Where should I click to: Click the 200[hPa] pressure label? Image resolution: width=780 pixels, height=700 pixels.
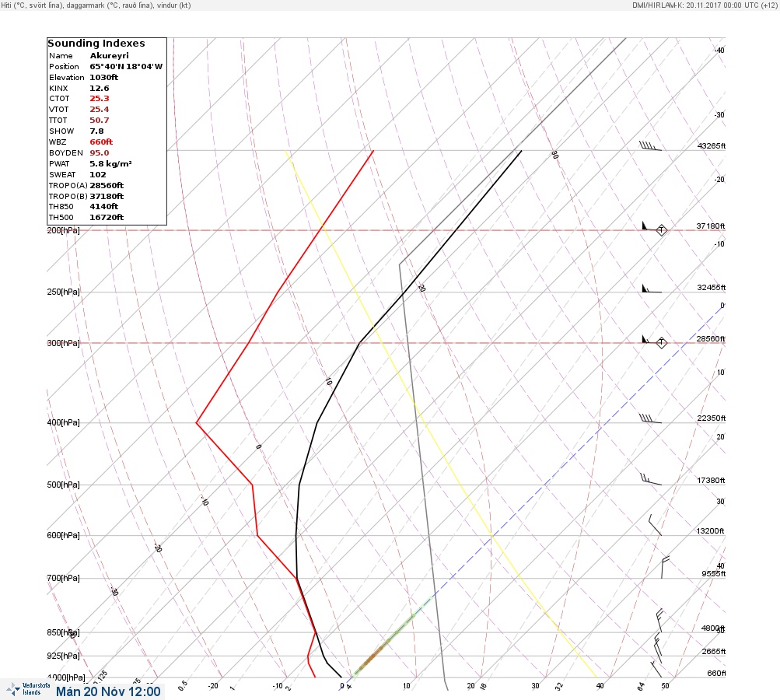click(x=63, y=230)
